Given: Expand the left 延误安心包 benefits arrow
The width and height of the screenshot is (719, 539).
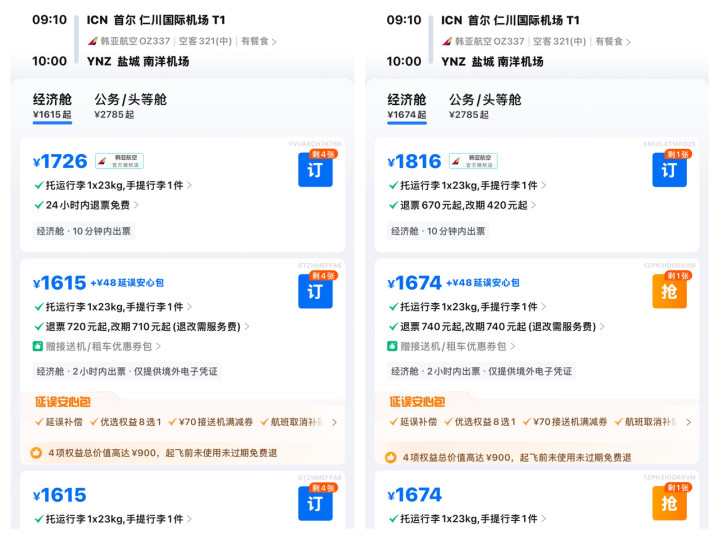Looking at the screenshot, I should coord(334,422).
